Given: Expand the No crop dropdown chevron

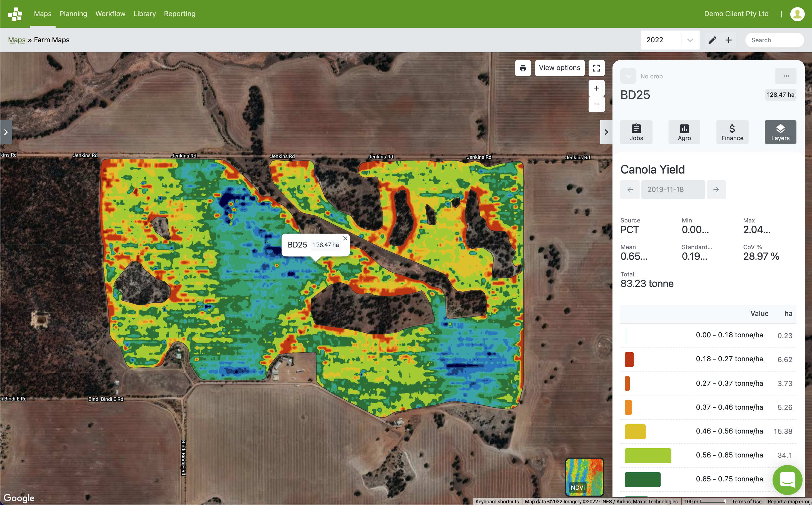Looking at the screenshot, I should pyautogui.click(x=628, y=76).
